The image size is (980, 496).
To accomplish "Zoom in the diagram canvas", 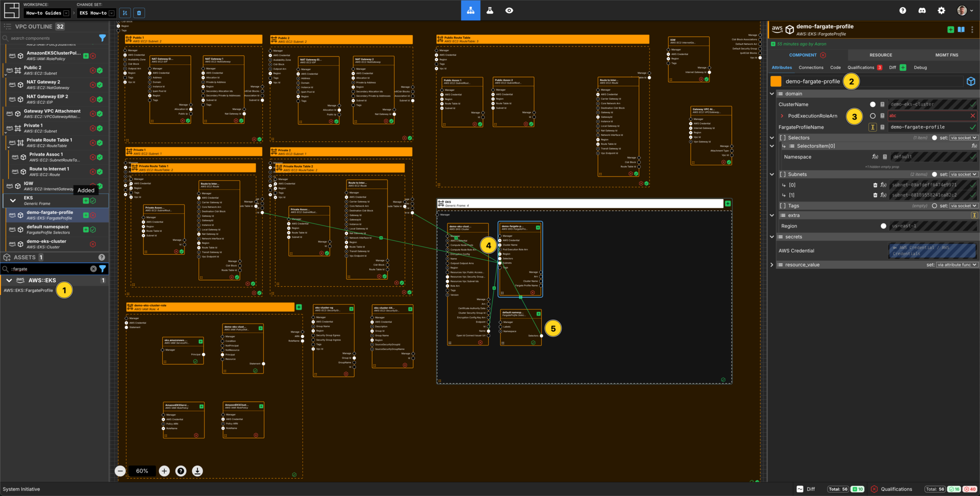I will tap(164, 471).
